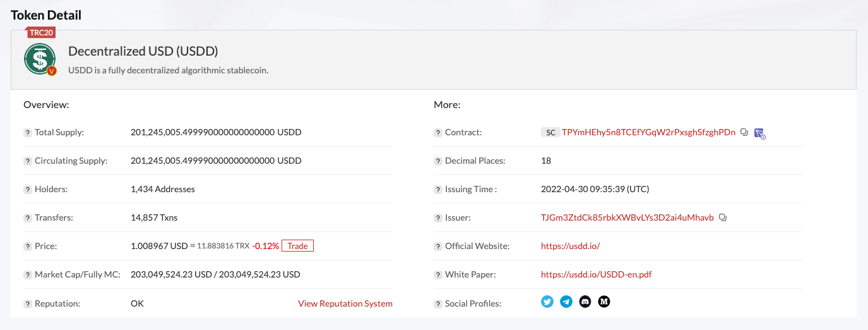The image size is (868, 330).
Task: Visit the https://usdd.io/ official website
Action: (x=570, y=246)
